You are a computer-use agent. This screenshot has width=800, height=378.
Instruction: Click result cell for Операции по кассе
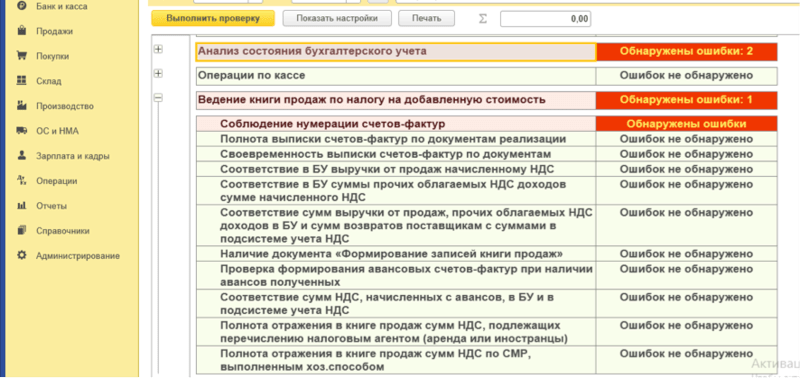coord(686,76)
